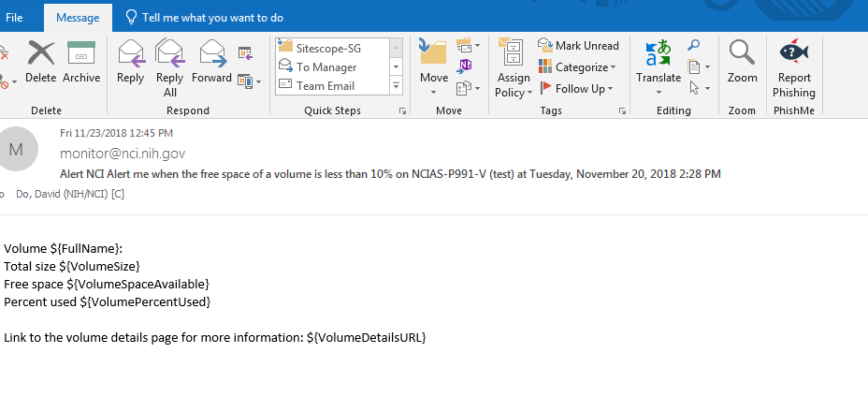Click the date Fri 11/23/2018 12:45 PM
Screen dimensions: 868x397
[116, 133]
